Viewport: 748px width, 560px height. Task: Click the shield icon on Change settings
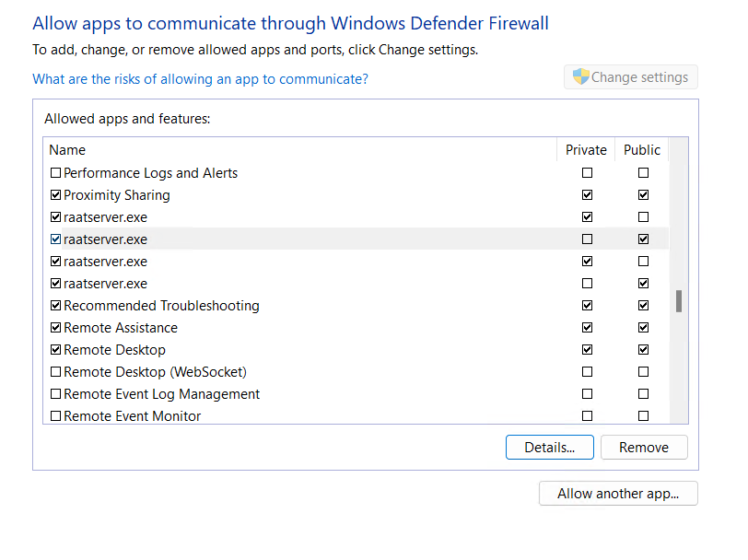click(580, 76)
